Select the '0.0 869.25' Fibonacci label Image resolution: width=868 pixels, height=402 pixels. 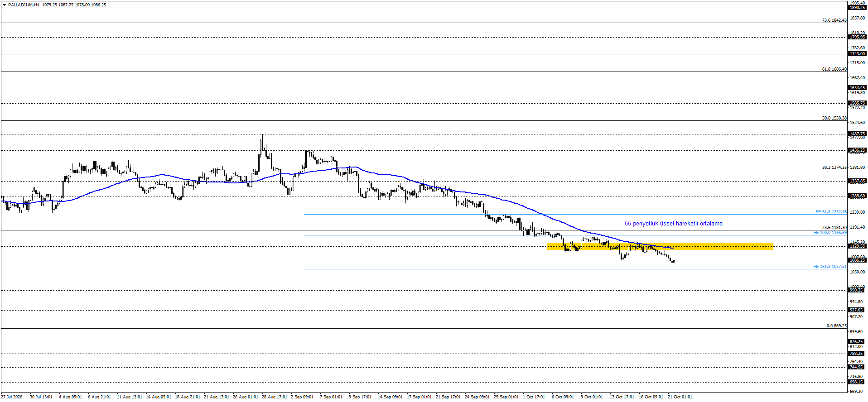[x=836, y=326]
